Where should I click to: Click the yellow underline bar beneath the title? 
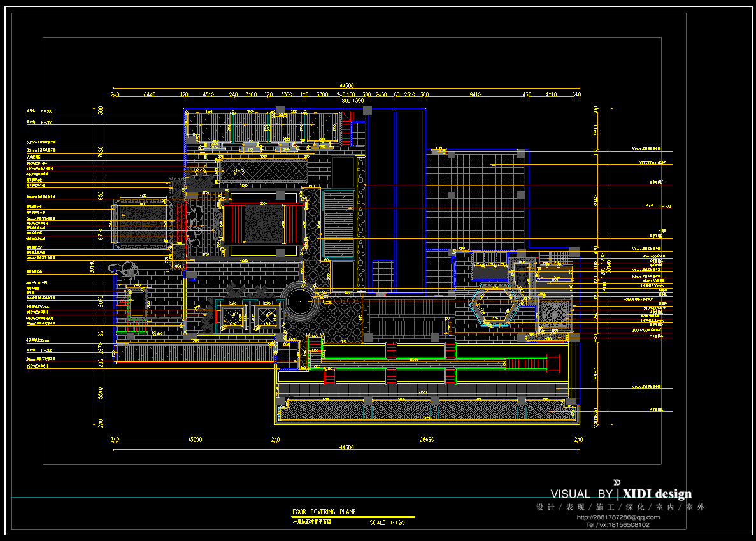(353, 517)
